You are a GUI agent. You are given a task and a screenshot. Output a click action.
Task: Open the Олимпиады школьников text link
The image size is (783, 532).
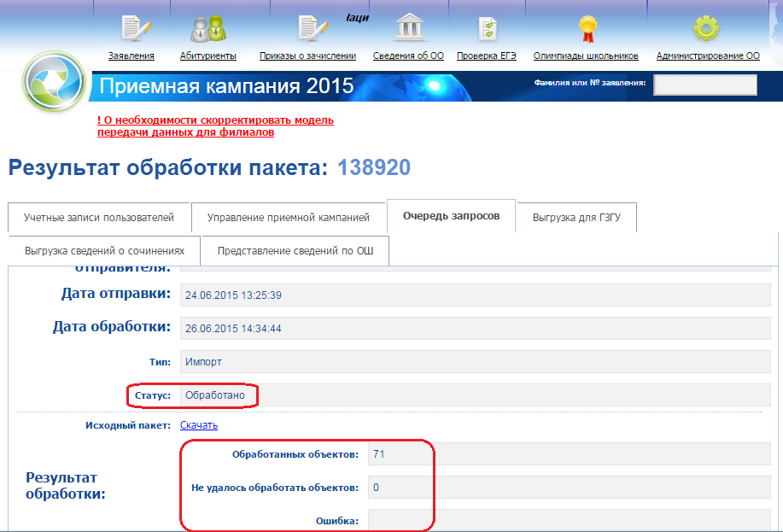tap(586, 56)
